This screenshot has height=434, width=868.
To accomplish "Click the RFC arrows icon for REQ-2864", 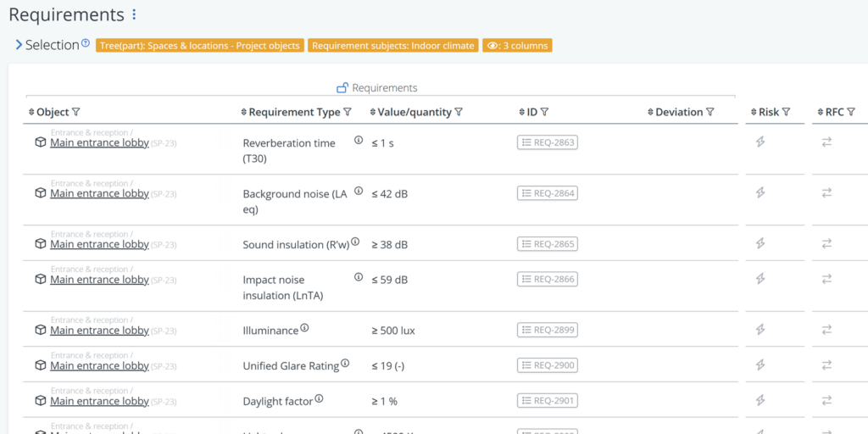I will coord(826,193).
